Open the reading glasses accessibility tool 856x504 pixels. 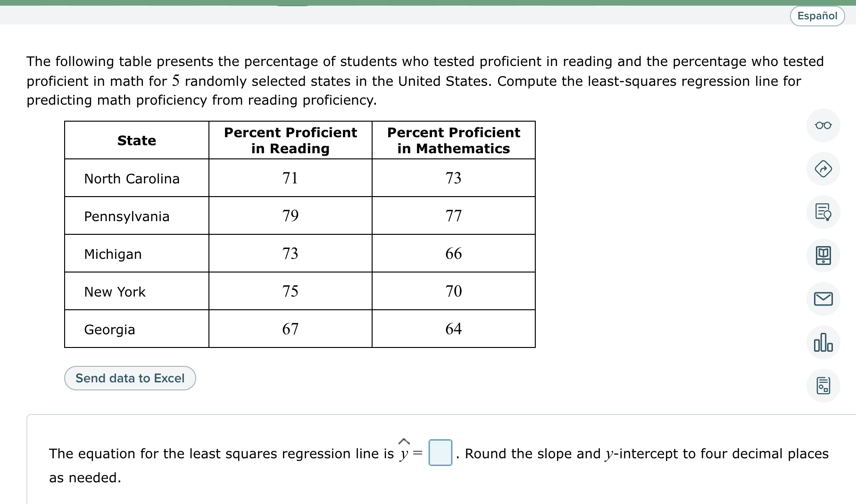click(x=823, y=125)
